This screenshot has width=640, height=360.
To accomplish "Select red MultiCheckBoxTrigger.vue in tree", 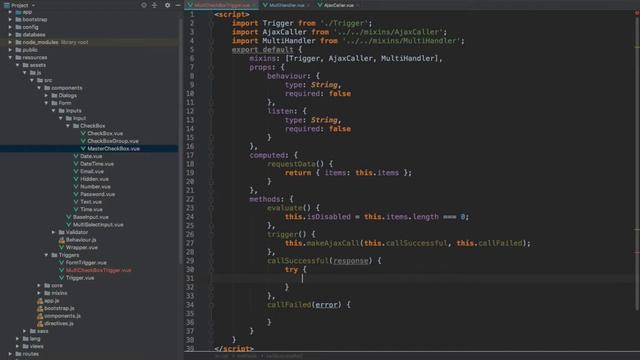I will [x=98, y=270].
